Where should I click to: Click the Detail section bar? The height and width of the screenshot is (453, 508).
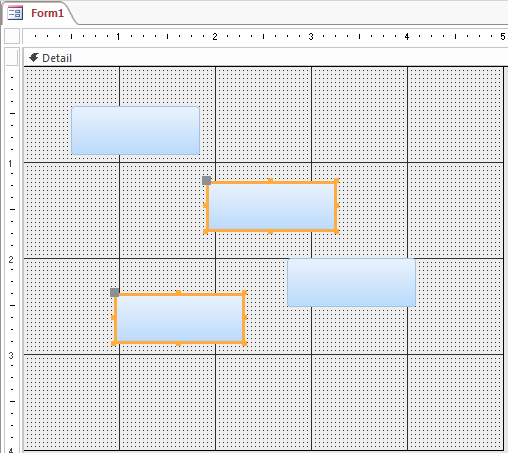pos(266,58)
